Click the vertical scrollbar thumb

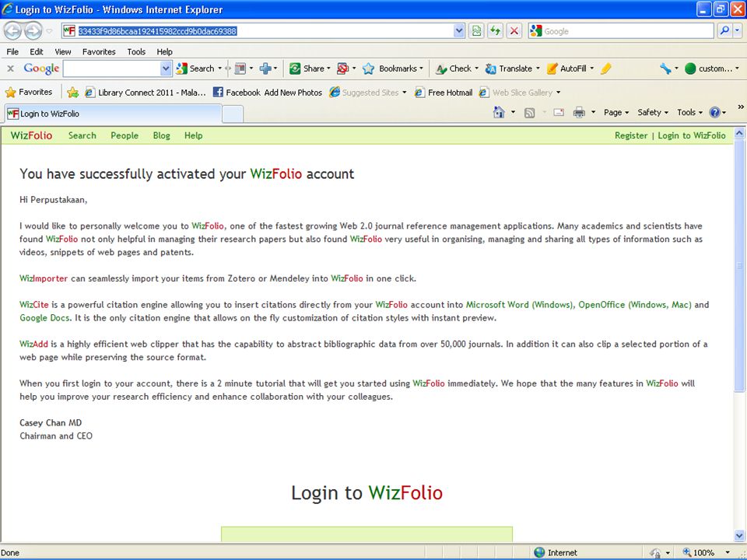tap(739, 265)
